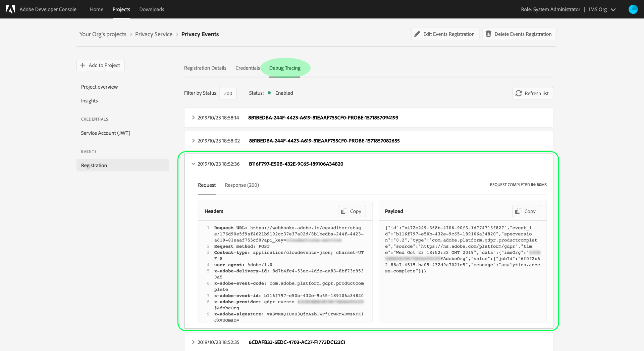Open Insights in the sidebar
The image size is (644, 351).
coord(89,101)
